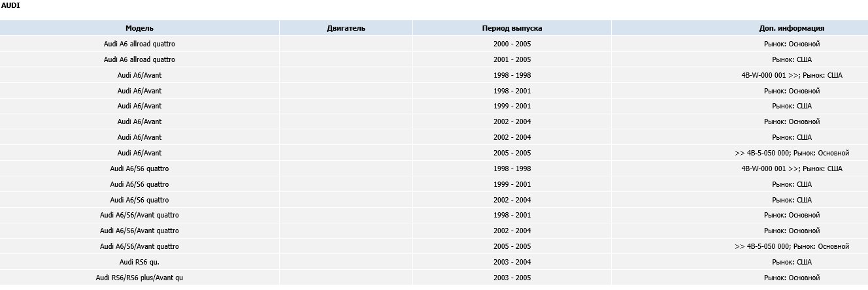Select Audi A6/S6 quattro model in 1998 - 1998 row
The width and height of the screenshot is (868, 290).
click(x=139, y=169)
